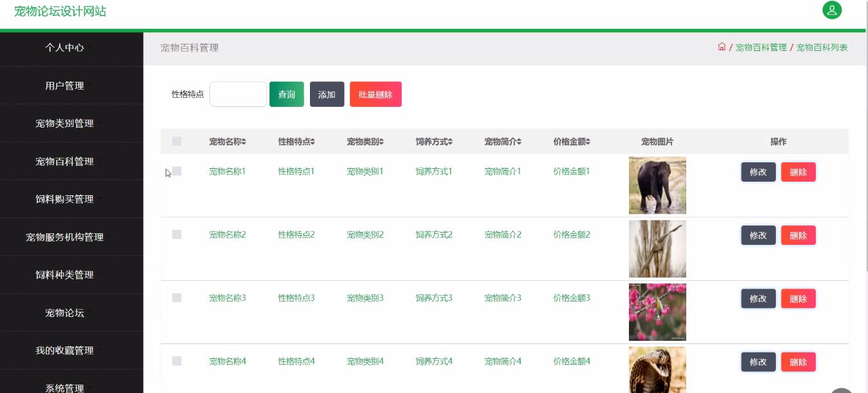Sort by the 价格金额 column arrows
The width and height of the screenshot is (868, 393).
click(588, 142)
